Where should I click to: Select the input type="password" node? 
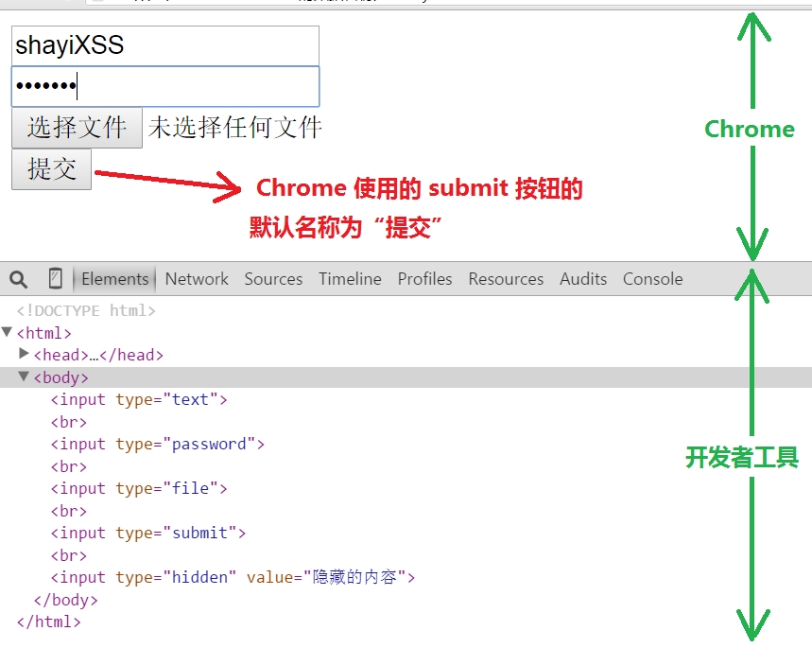pos(158,445)
